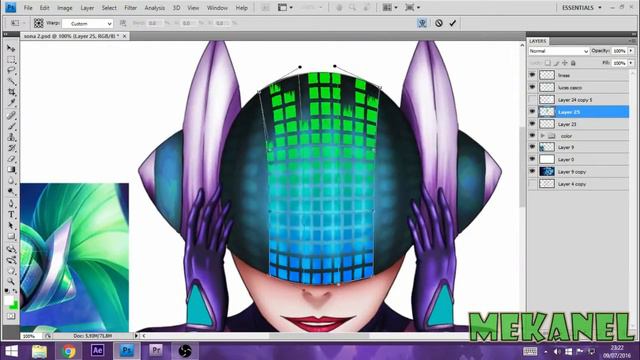
Task: Open Windows Start menu
Action: (11, 351)
